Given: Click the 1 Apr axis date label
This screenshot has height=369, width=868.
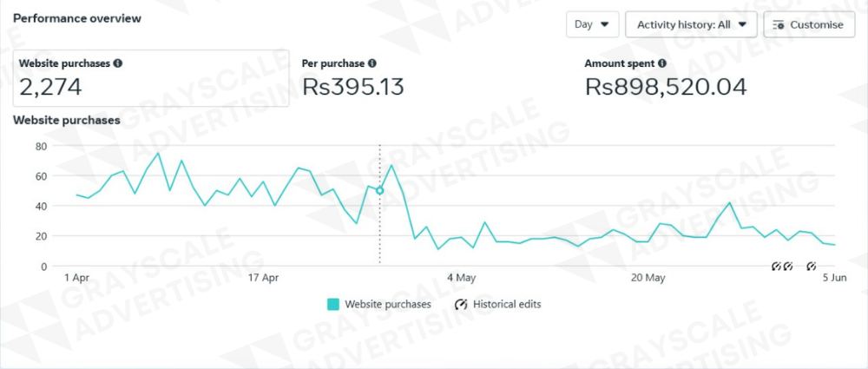Looking at the screenshot, I should point(77,279).
